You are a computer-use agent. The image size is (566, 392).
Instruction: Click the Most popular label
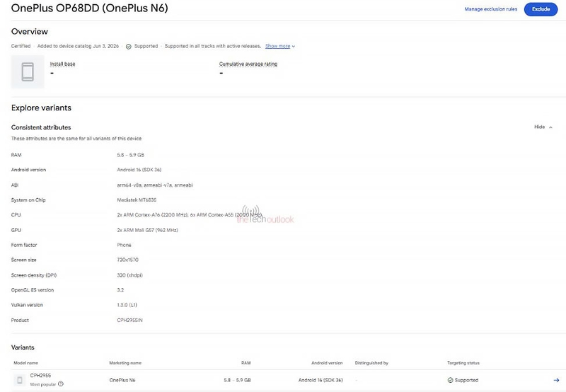(43, 384)
